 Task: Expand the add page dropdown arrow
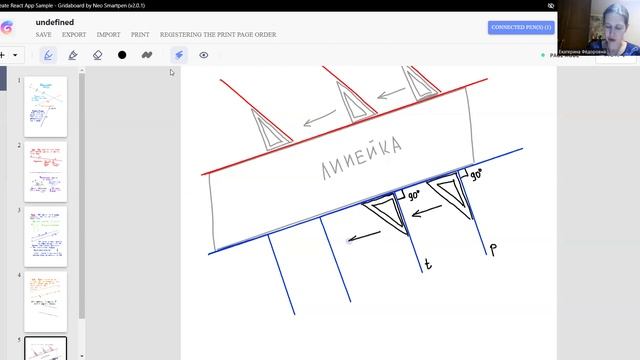(x=15, y=55)
